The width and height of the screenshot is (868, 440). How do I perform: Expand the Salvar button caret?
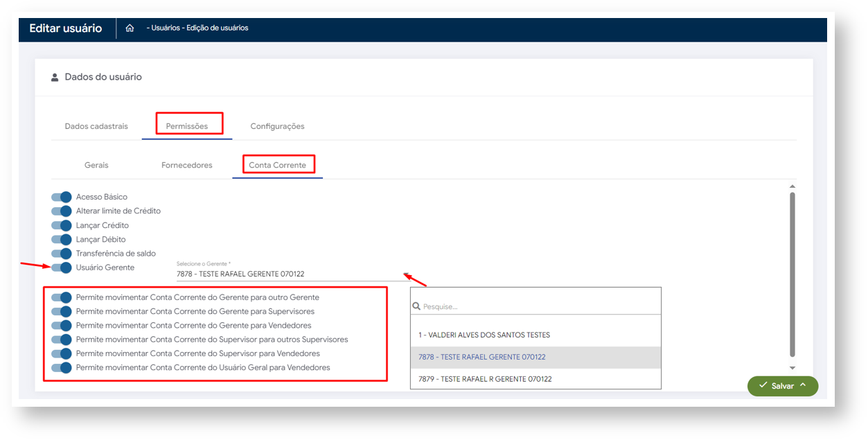pyautogui.click(x=803, y=385)
